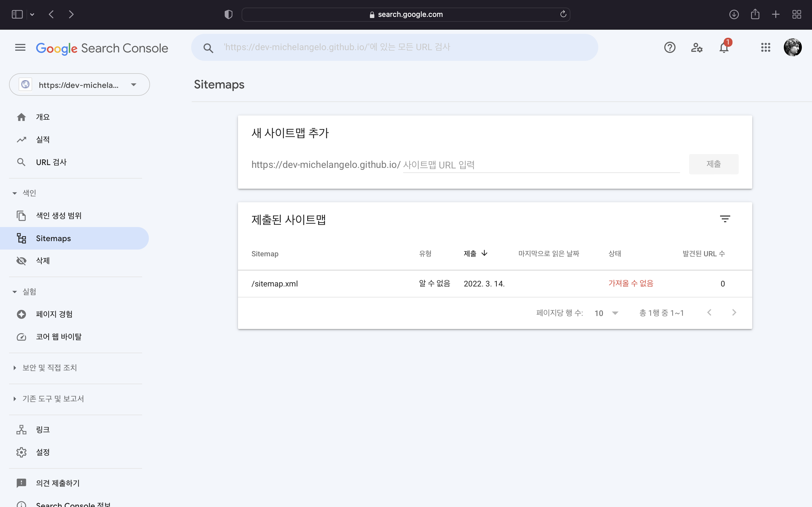This screenshot has height=507, width=812.
Task: Open the 삭제 removals section
Action: pyautogui.click(x=43, y=261)
